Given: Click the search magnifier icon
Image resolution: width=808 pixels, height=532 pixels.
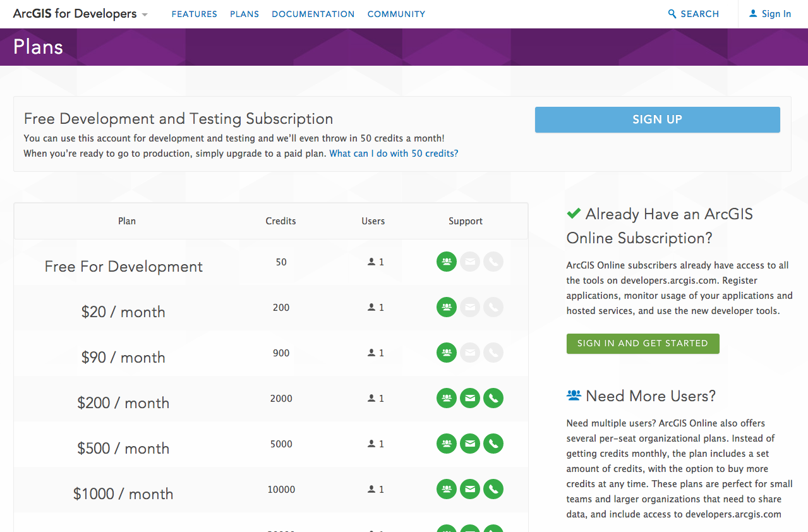Looking at the screenshot, I should [x=672, y=14].
